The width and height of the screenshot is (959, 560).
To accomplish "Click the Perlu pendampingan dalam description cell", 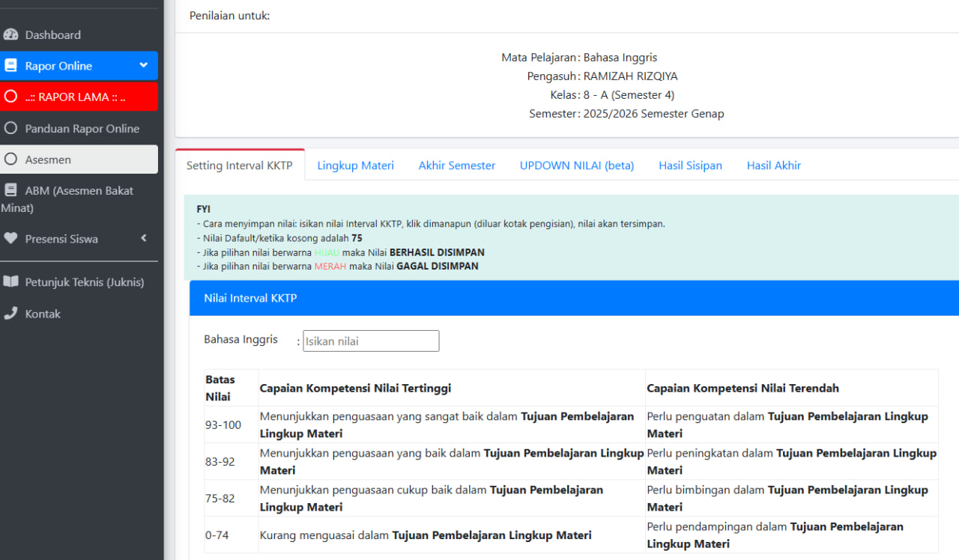I will point(792,535).
